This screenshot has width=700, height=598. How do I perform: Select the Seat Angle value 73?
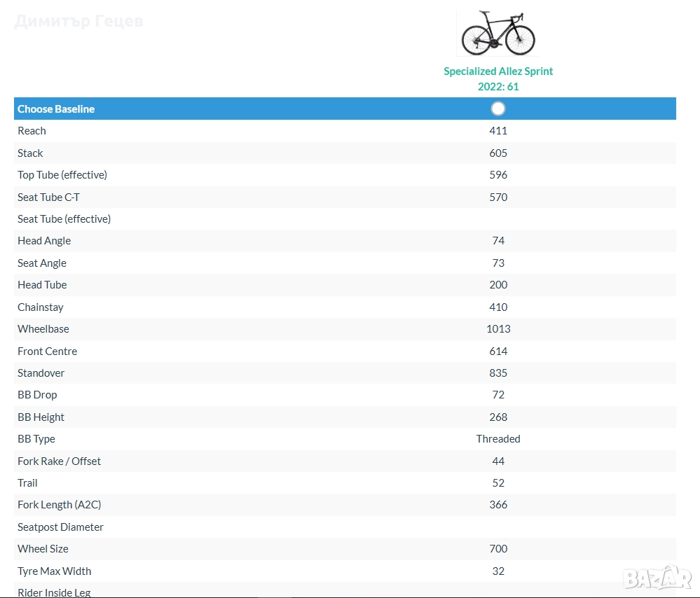point(498,263)
